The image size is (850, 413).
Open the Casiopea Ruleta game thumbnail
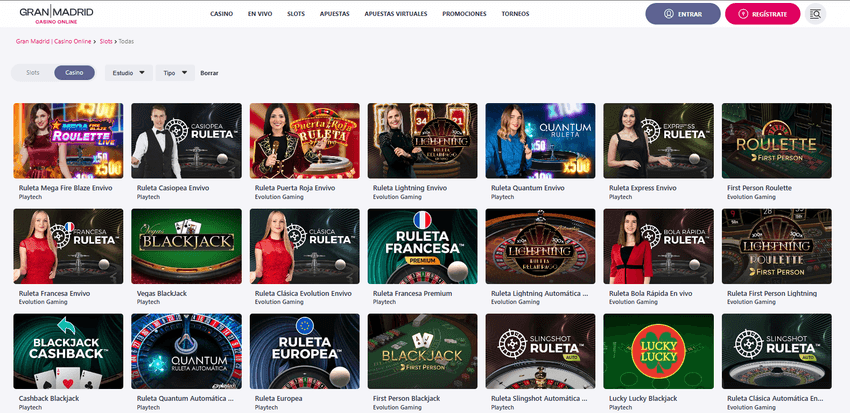pyautogui.click(x=186, y=141)
